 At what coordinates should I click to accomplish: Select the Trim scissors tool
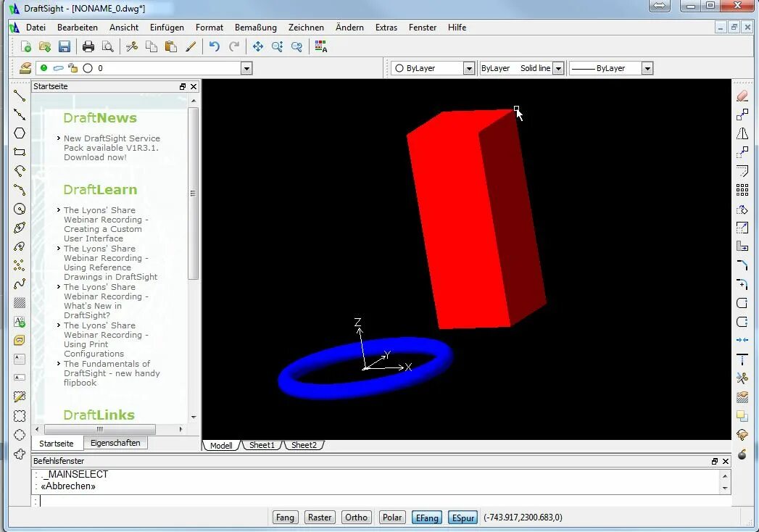click(742, 378)
